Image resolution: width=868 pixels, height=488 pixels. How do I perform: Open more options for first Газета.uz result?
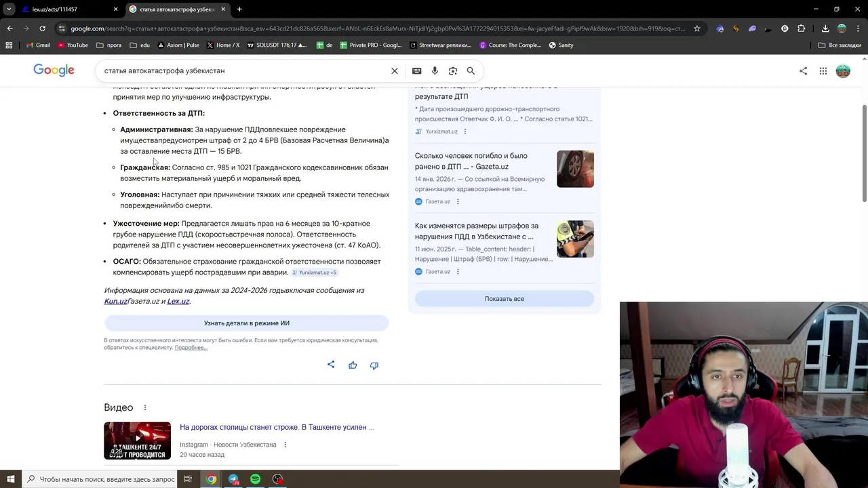(x=458, y=201)
